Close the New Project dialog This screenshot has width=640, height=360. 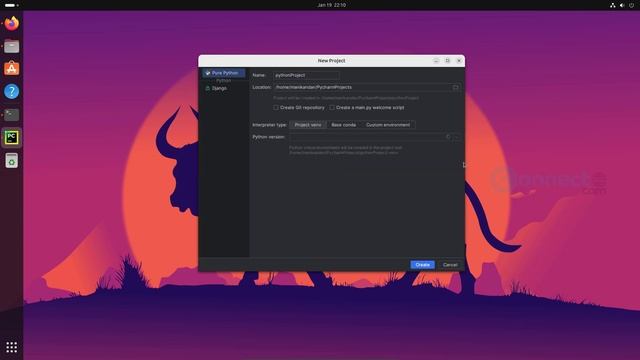click(x=459, y=61)
